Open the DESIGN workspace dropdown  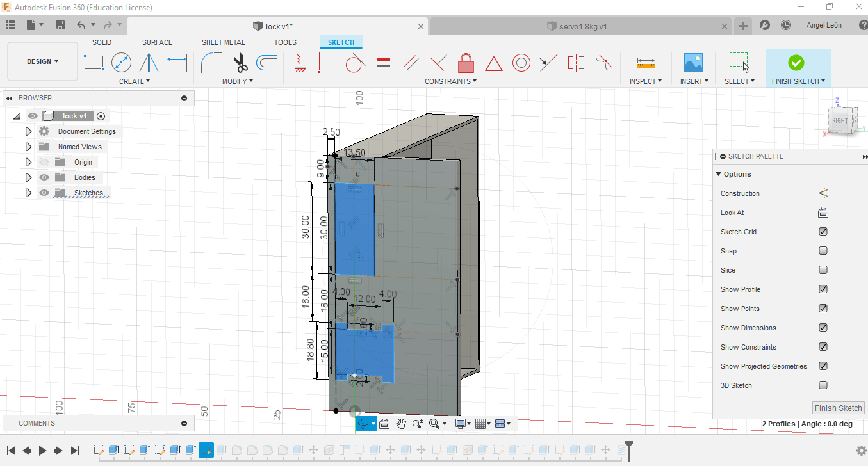point(42,62)
